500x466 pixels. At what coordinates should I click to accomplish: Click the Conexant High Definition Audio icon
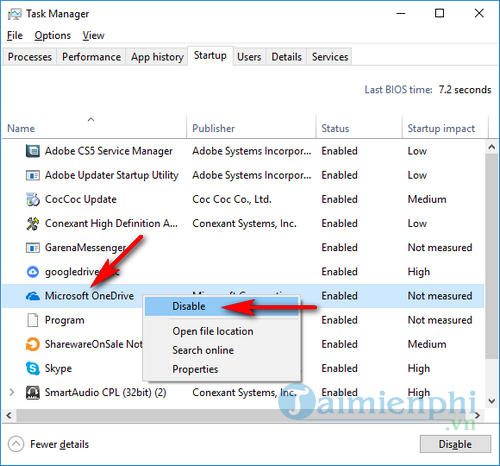coord(33,223)
